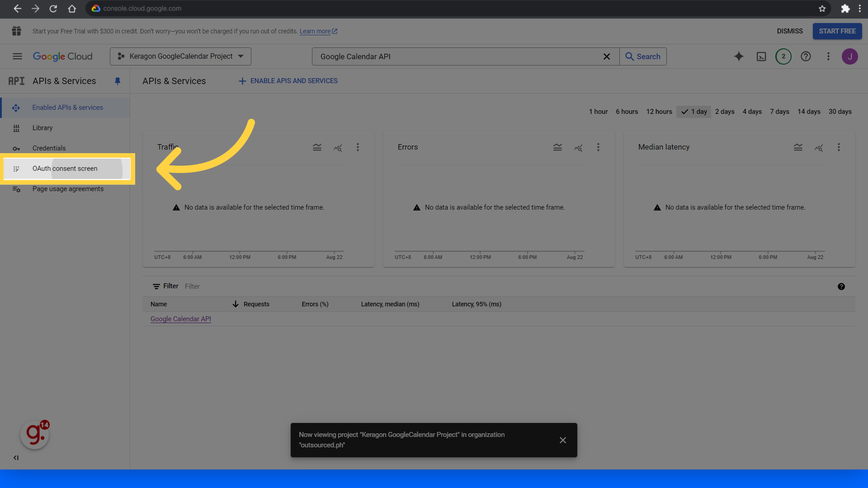
Task: Open the notifications badge showing 2
Action: pyautogui.click(x=783, y=56)
